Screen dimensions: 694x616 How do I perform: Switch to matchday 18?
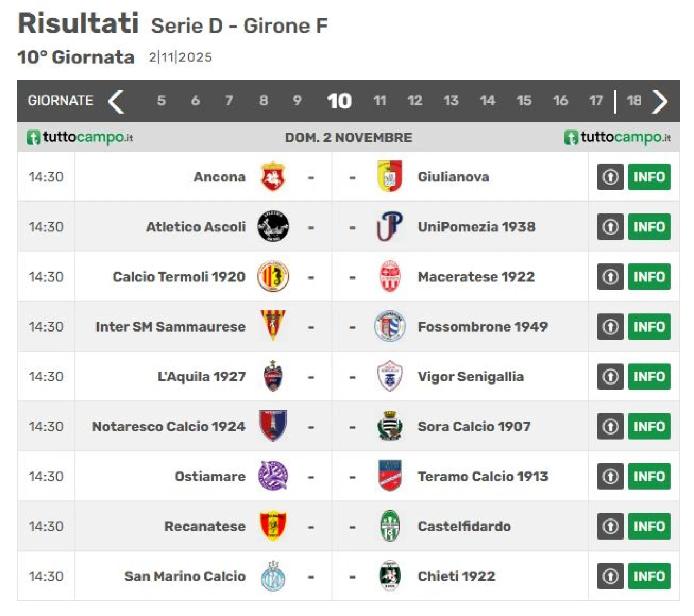633,101
